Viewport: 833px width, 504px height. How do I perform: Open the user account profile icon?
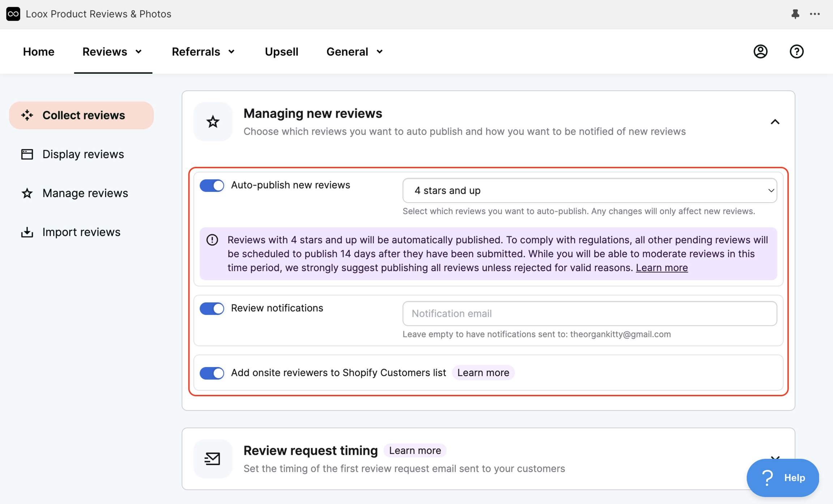(x=760, y=51)
